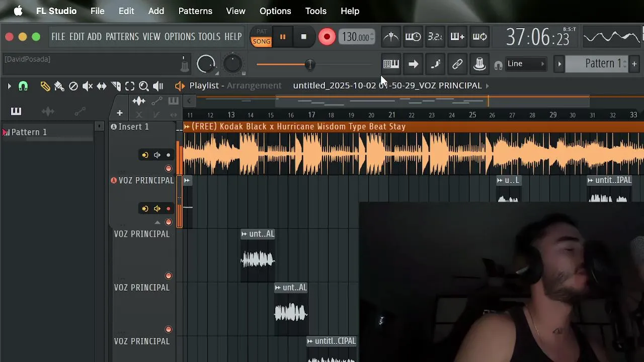Open FL Studio VIEW menu

coord(151,37)
